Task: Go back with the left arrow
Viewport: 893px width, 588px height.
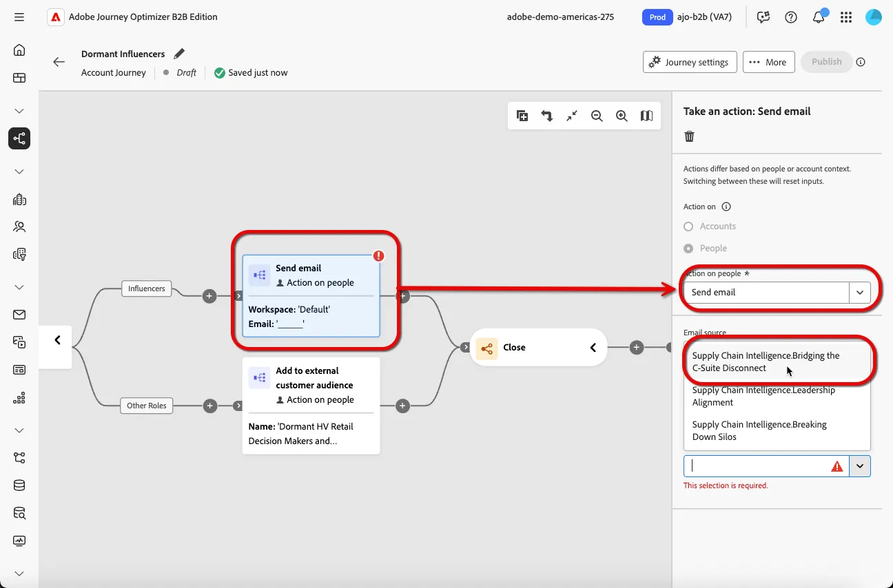Action: point(59,62)
